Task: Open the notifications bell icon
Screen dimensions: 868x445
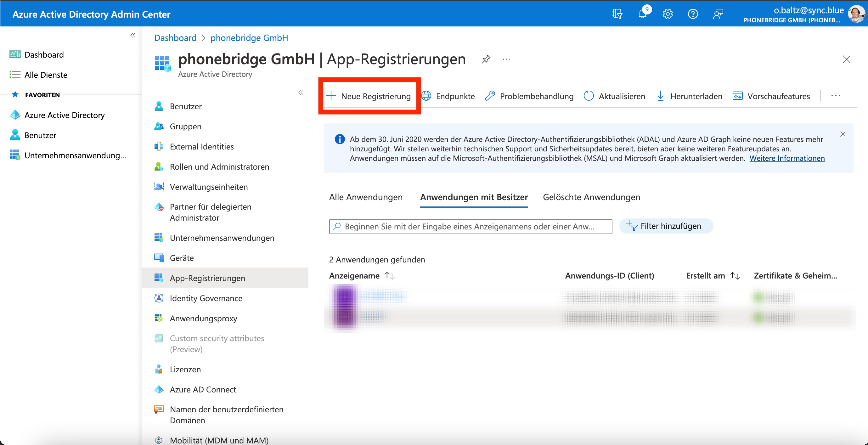Action: pos(643,14)
